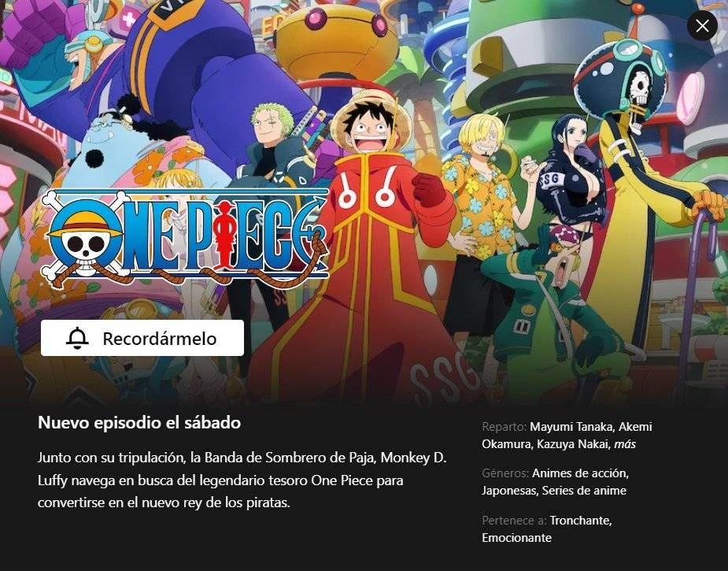This screenshot has width=728, height=571.
Task: Close the One Piece details dialog
Action: [702, 25]
